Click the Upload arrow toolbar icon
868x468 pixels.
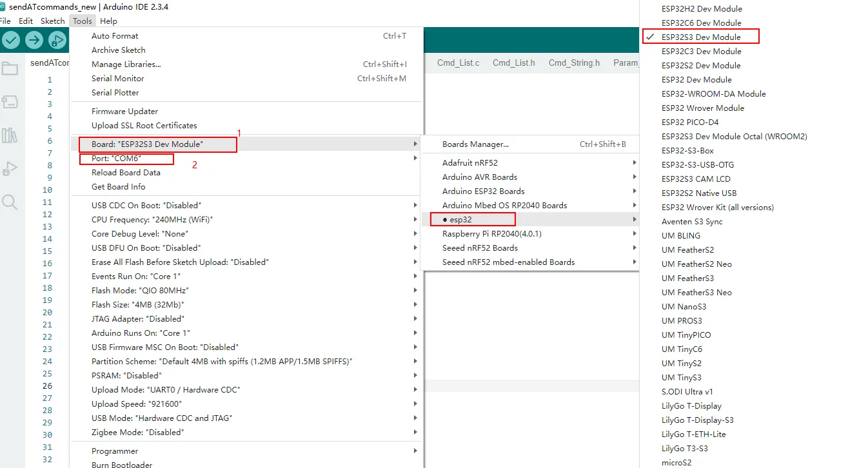pyautogui.click(x=34, y=41)
